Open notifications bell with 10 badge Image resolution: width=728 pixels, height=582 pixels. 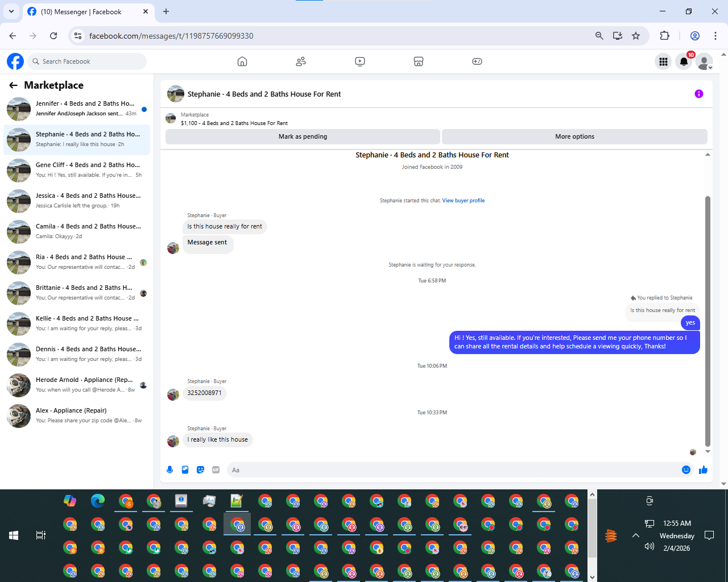click(x=684, y=61)
